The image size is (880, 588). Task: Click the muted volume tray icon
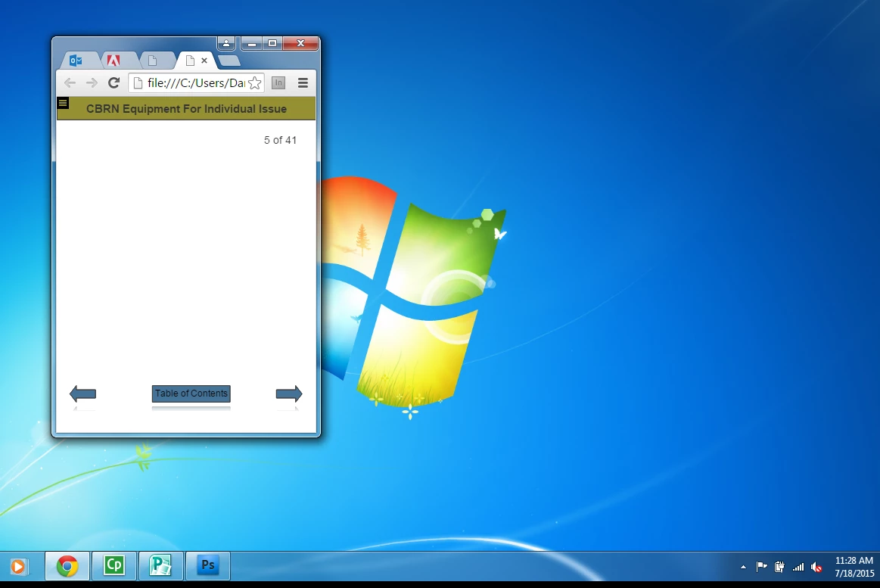coord(816,568)
